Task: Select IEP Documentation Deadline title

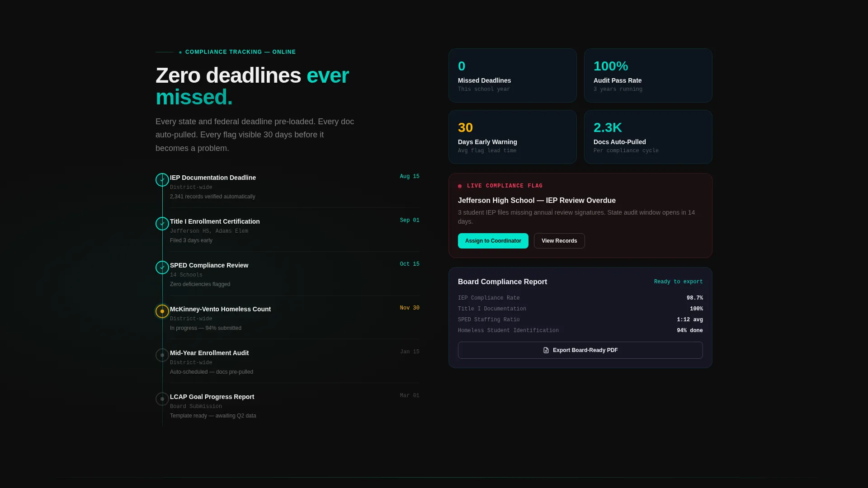Action: pyautogui.click(x=213, y=178)
